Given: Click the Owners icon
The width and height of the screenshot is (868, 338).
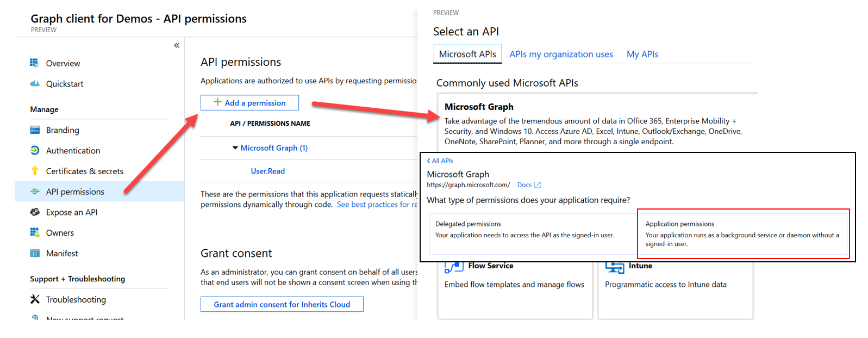Looking at the screenshot, I should coord(35,232).
